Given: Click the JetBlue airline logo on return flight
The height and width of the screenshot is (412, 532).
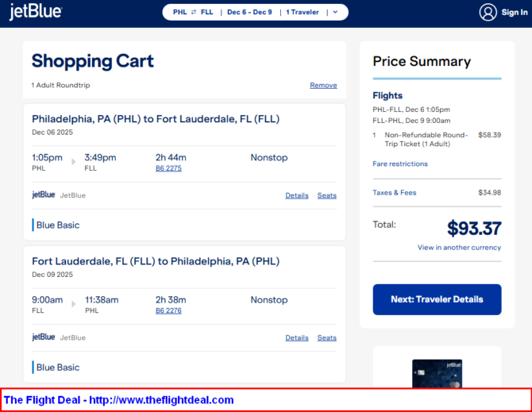Looking at the screenshot, I should (44, 337).
